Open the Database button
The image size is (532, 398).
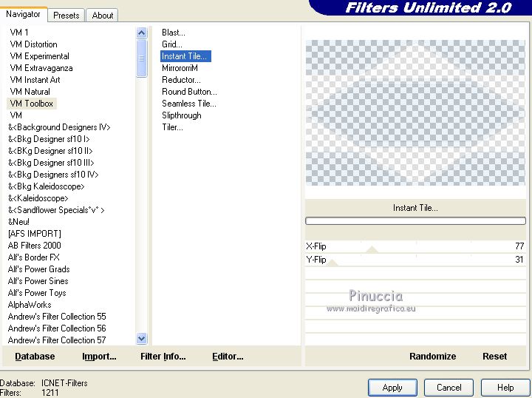[x=35, y=357]
